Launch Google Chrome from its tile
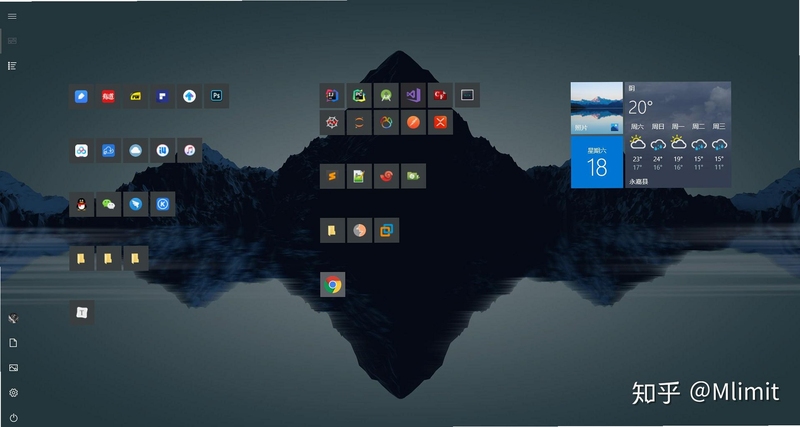Viewport: 800px width, 427px height. click(x=332, y=285)
